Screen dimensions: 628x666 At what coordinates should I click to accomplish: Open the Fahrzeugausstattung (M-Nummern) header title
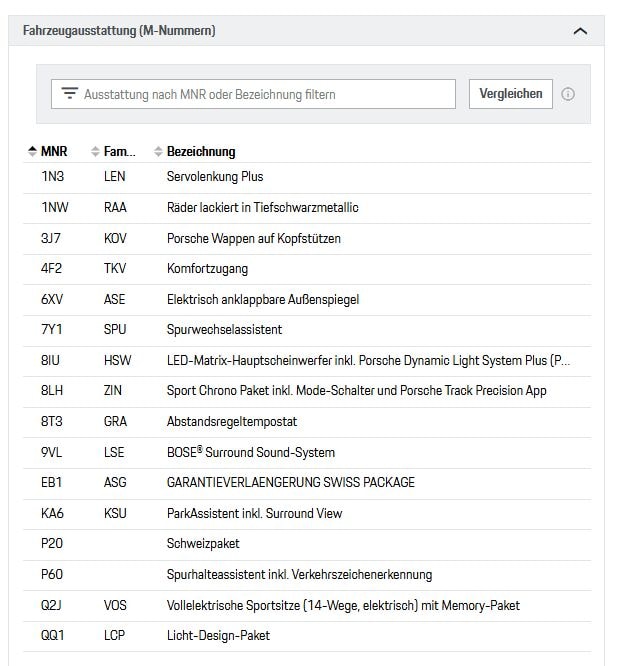pyautogui.click(x=119, y=31)
